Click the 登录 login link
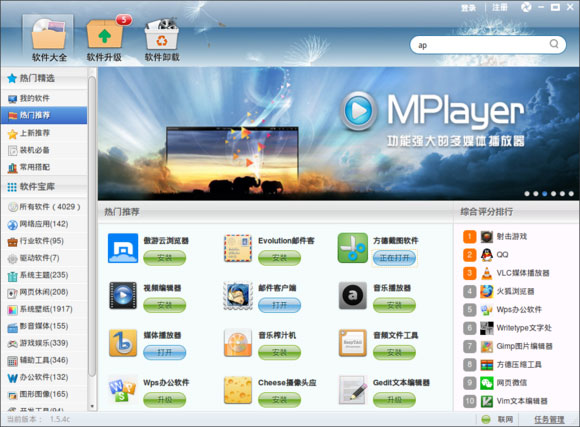The width and height of the screenshot is (580, 427). [x=468, y=7]
